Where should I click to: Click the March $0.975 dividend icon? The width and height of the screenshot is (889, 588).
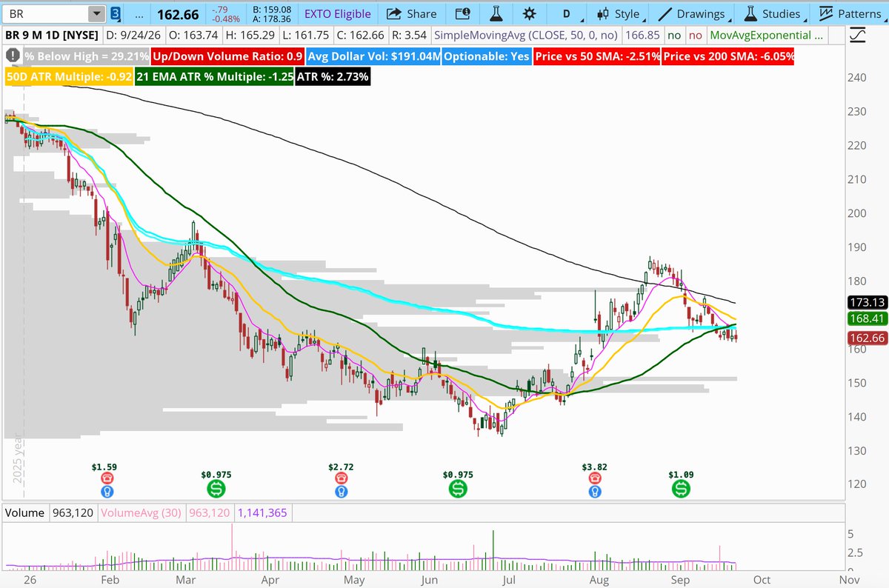click(216, 489)
